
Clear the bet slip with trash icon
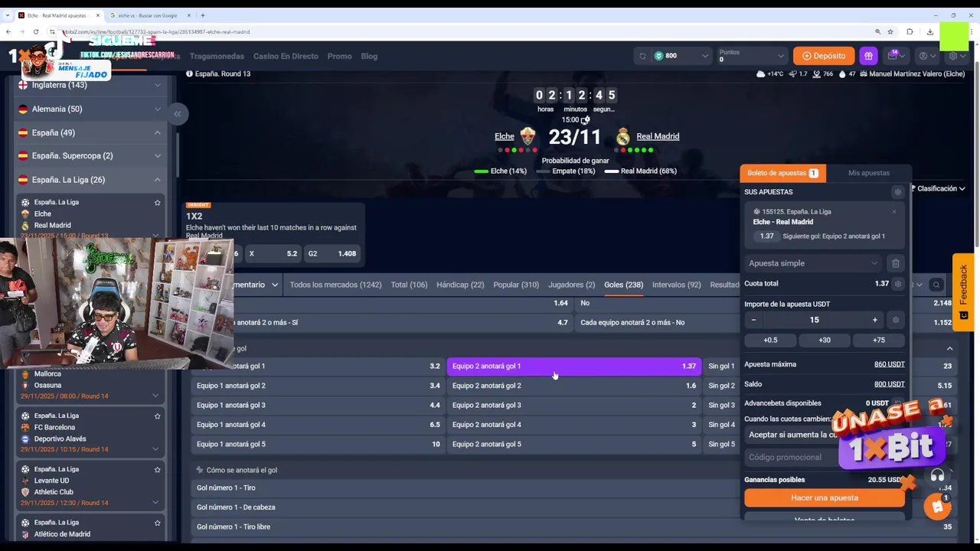(896, 263)
